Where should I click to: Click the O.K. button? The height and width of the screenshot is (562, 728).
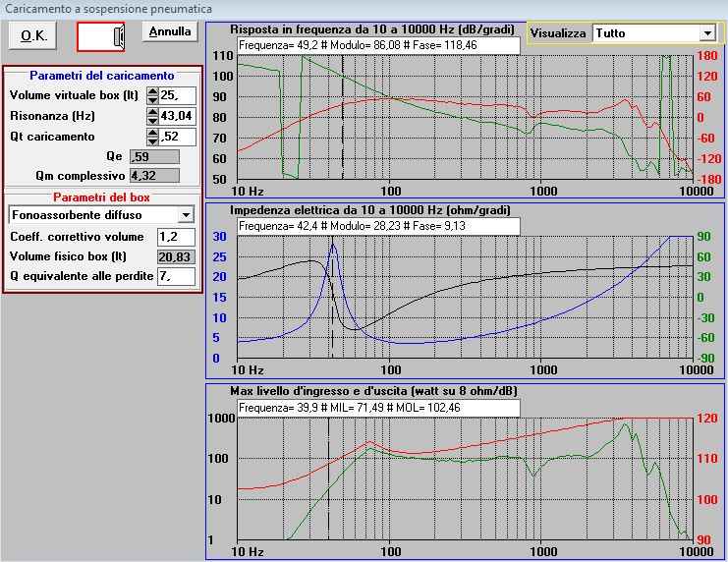(32, 35)
